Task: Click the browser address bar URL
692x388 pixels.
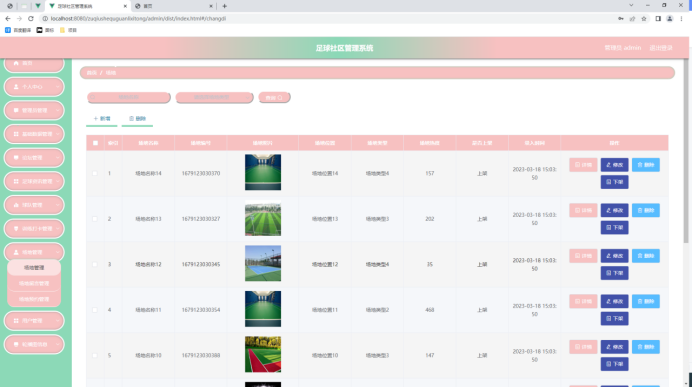Action: point(138,19)
